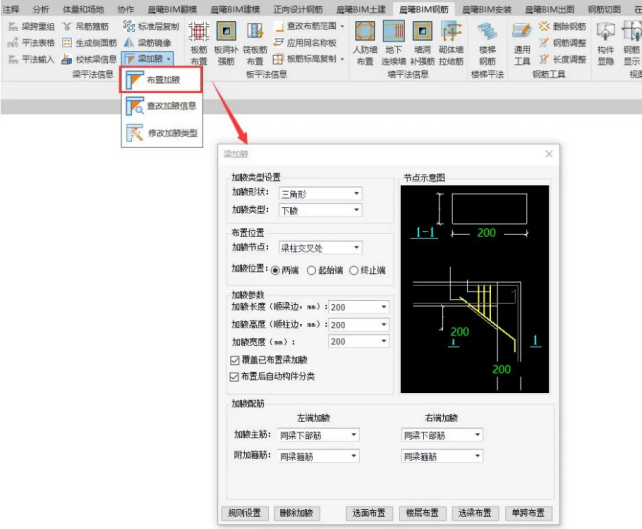Click the 选梁布置 button

pyautogui.click(x=475, y=513)
